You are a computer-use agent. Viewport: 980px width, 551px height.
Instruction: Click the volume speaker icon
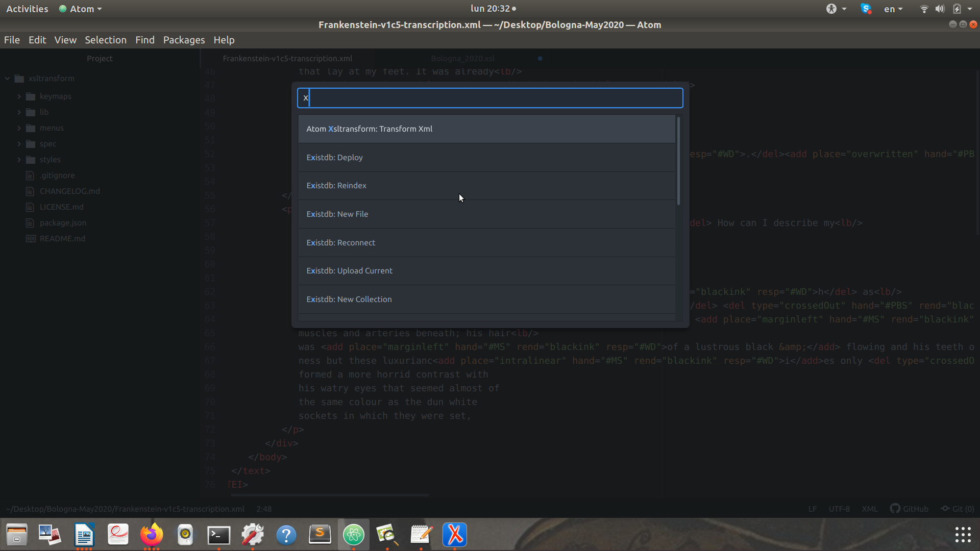click(940, 9)
